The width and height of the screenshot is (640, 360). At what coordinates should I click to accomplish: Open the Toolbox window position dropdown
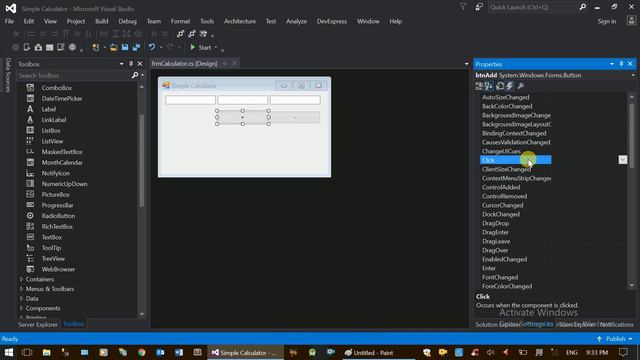click(x=122, y=64)
